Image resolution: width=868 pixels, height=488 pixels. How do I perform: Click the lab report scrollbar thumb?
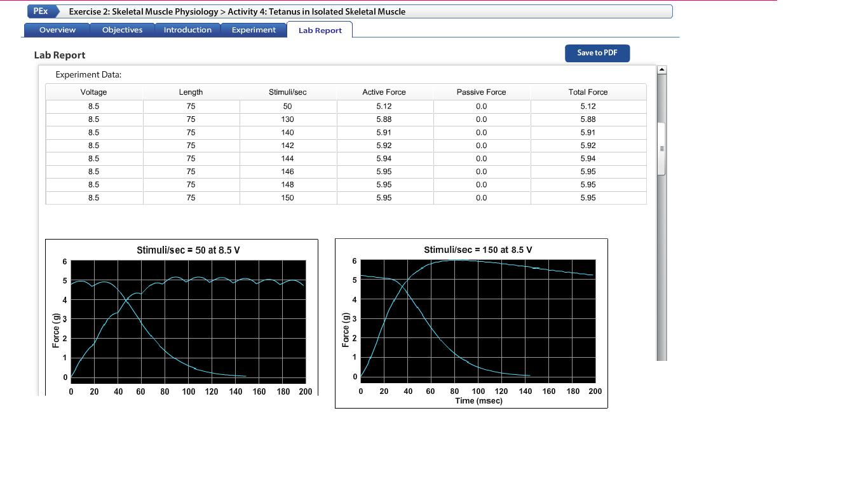point(661,149)
